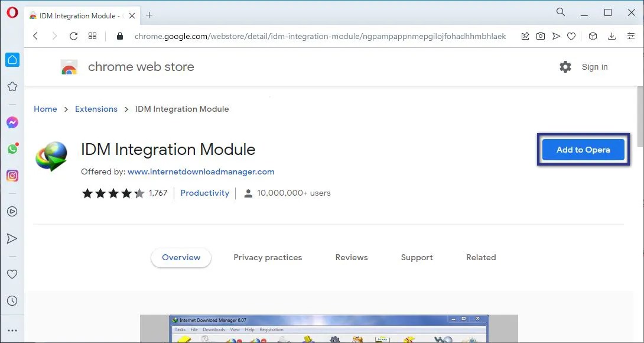
Task: Click the edit/share page icon in address bar
Action: 525,36
